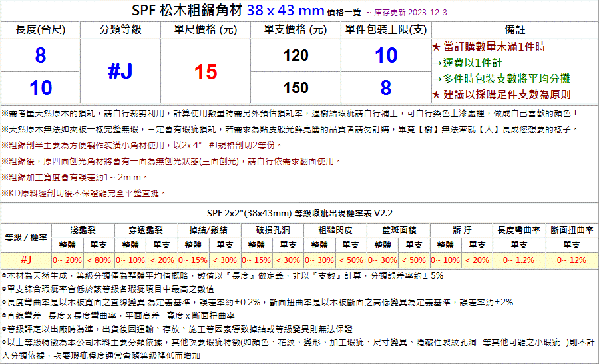Click the 長度彎曲率 column header
This screenshot has width=599, height=364.
click(518, 230)
